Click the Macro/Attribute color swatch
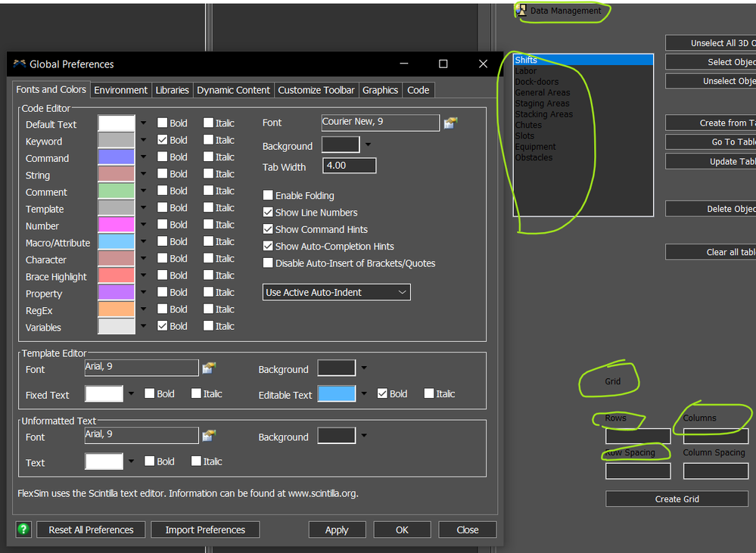Screen dimensions: 756x553 pos(117,241)
